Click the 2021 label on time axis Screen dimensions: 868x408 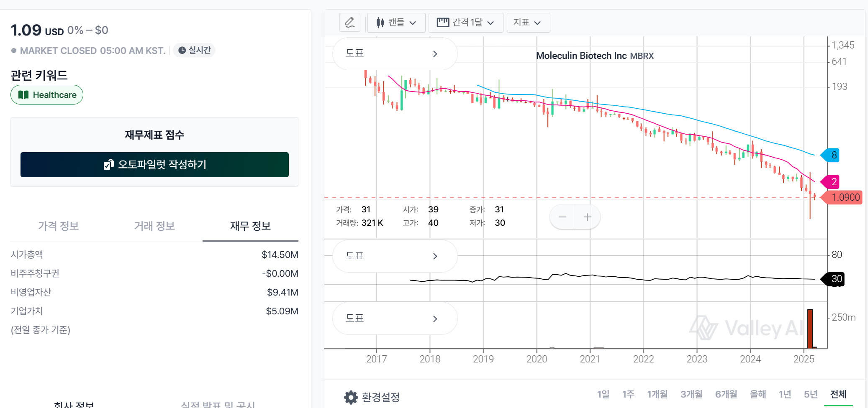coord(590,359)
